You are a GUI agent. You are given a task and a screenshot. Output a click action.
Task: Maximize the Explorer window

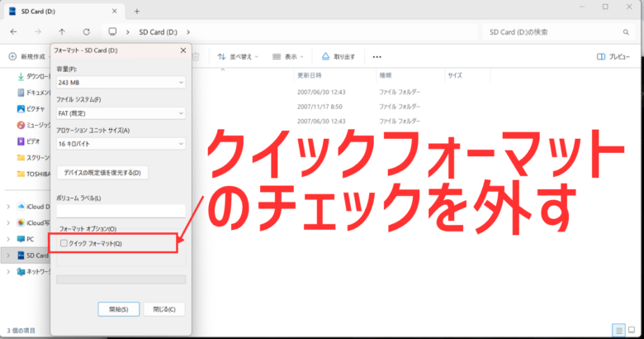[x=605, y=7]
